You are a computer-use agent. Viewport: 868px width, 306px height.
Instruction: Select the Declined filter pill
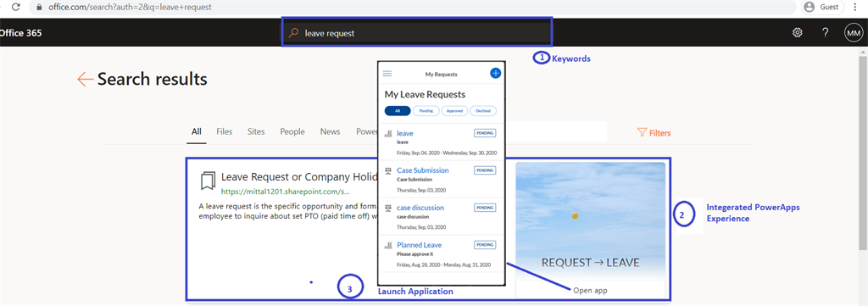point(483,111)
